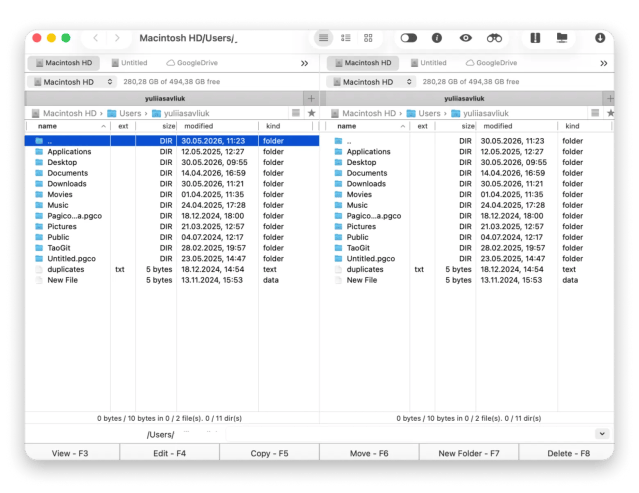Select Movies folder in right pane
639x493 pixels.
pos(467,194)
